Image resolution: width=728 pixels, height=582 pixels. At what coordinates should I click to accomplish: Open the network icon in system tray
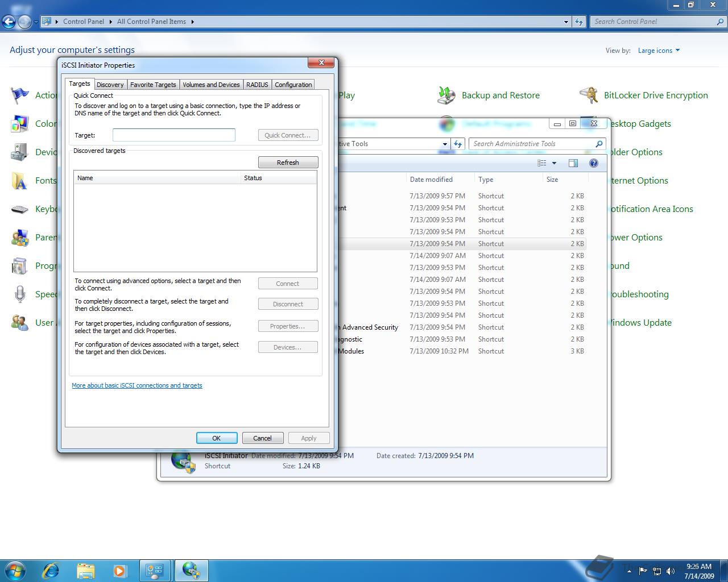click(x=657, y=571)
